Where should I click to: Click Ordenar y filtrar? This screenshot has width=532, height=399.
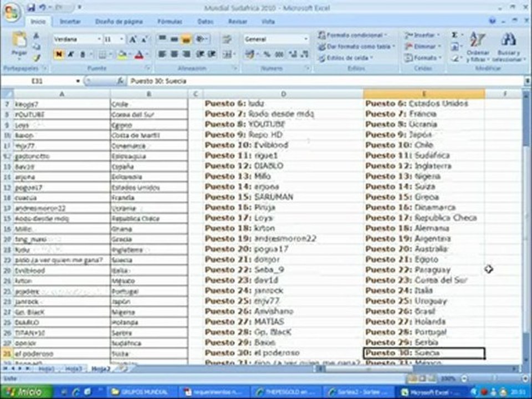click(x=477, y=47)
